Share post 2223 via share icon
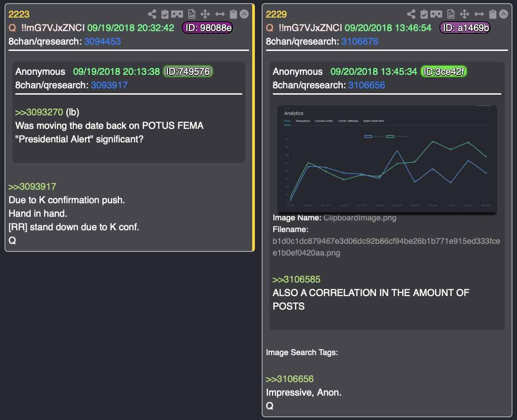 click(152, 14)
